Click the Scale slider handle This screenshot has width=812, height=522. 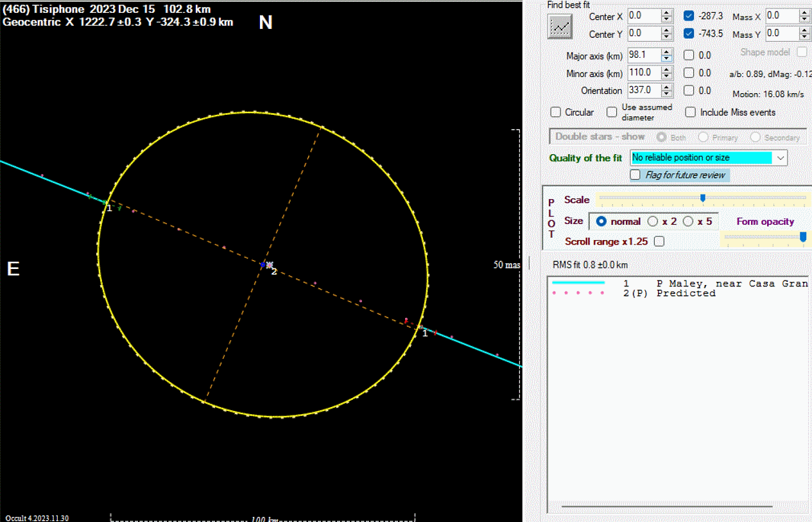tap(703, 198)
